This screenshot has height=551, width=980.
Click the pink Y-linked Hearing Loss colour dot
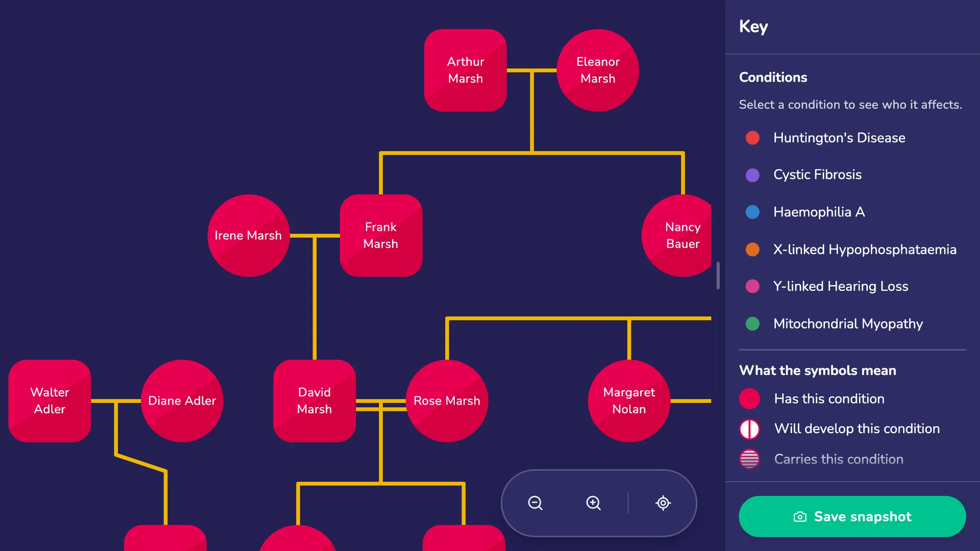752,286
